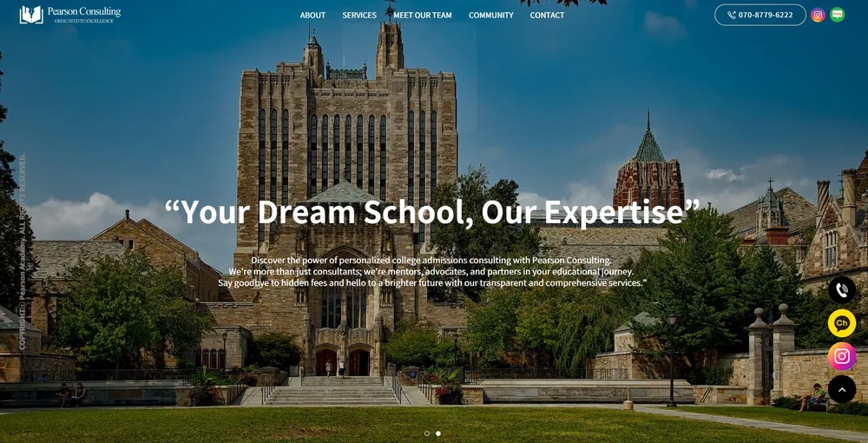Call 070-8779-6222 from the header button

(x=760, y=15)
